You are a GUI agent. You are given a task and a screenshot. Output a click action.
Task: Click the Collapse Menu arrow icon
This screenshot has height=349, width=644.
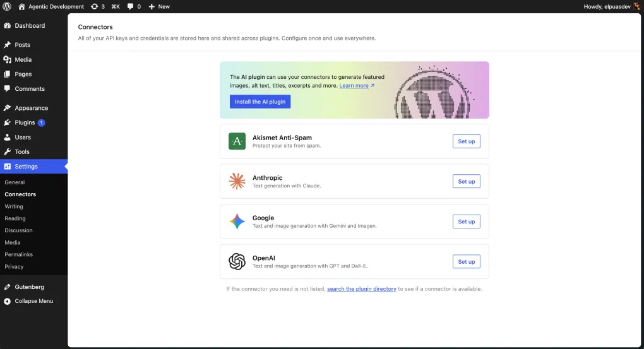(8, 301)
